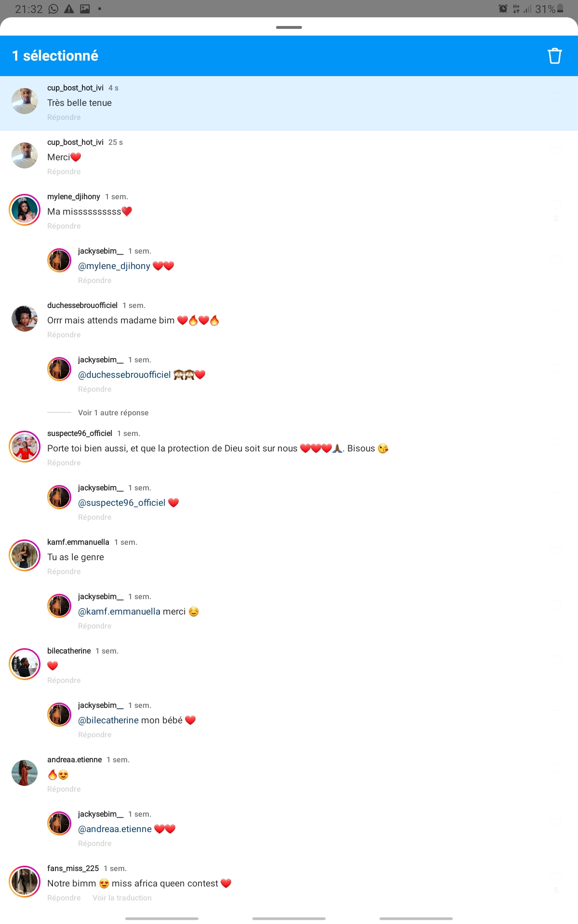Open the andreaa.etienne profile photo

pos(25,773)
